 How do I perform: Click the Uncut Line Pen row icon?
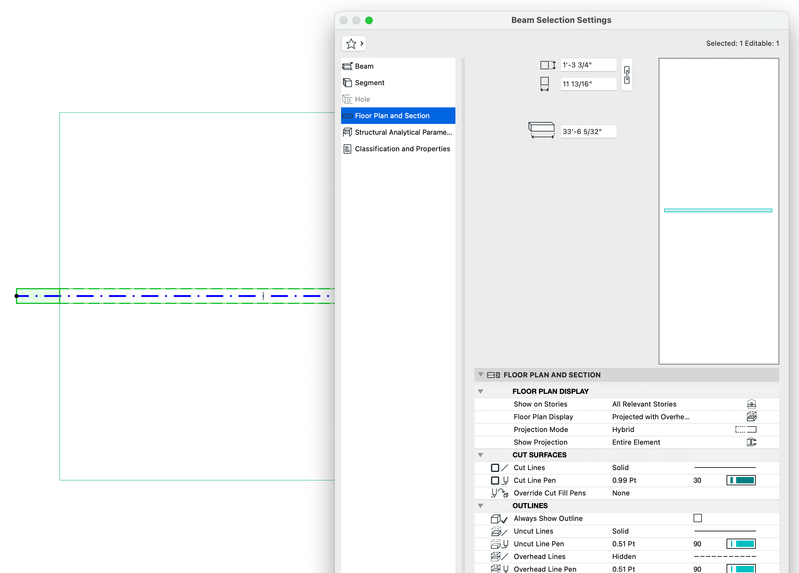[499, 544]
